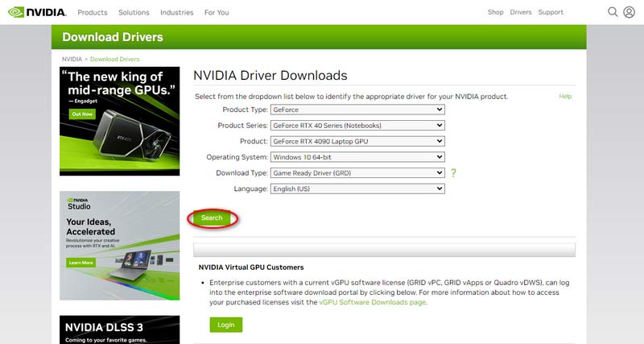Expand the Operating System dropdown

tap(357, 157)
